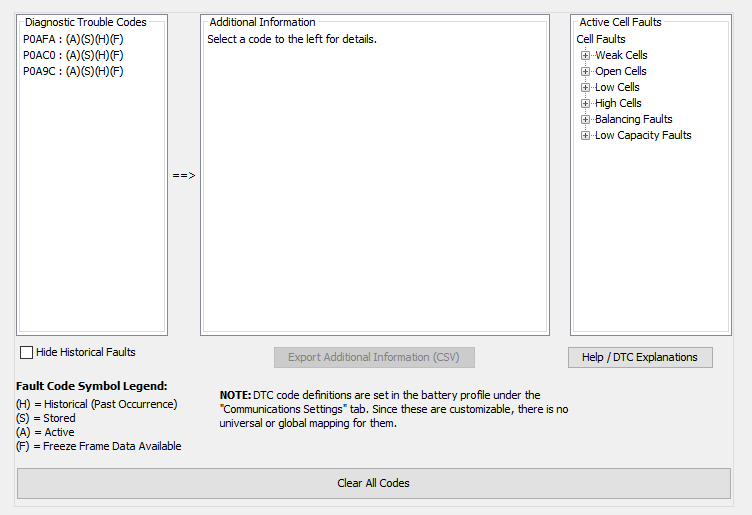The height and width of the screenshot is (515, 752).
Task: Select the Cell Faults root item
Action: coord(601,39)
